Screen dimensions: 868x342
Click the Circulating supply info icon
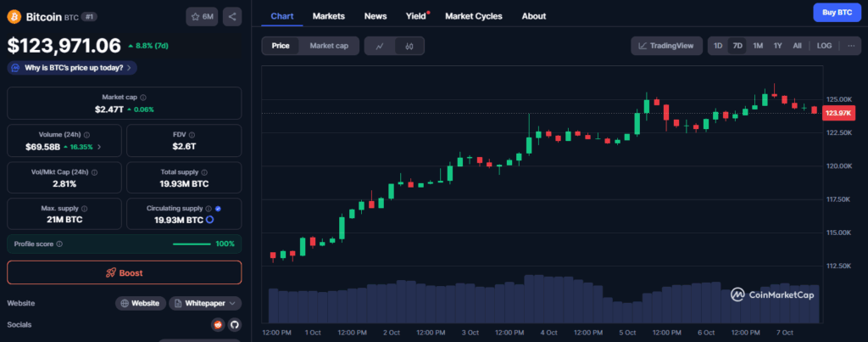coord(209,209)
